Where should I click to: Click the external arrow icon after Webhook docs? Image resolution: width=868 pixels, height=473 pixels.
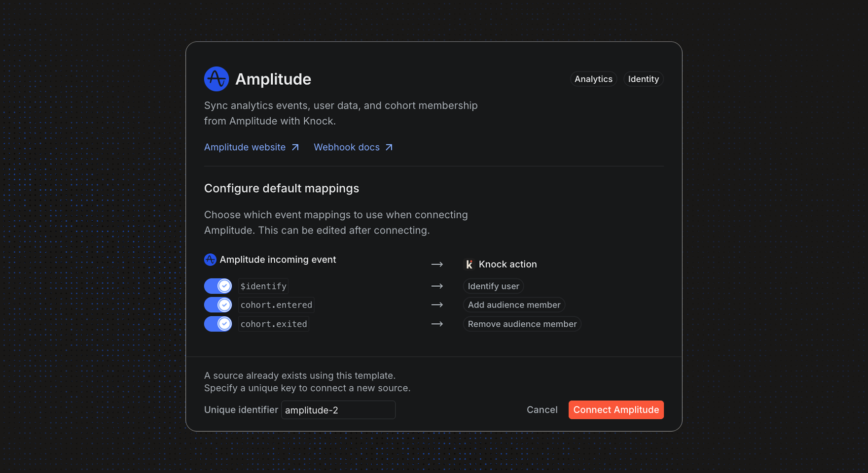coord(389,147)
